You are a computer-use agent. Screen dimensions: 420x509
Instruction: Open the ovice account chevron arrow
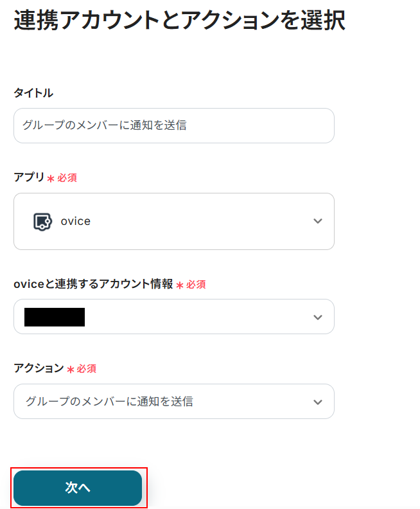pyautogui.click(x=317, y=317)
